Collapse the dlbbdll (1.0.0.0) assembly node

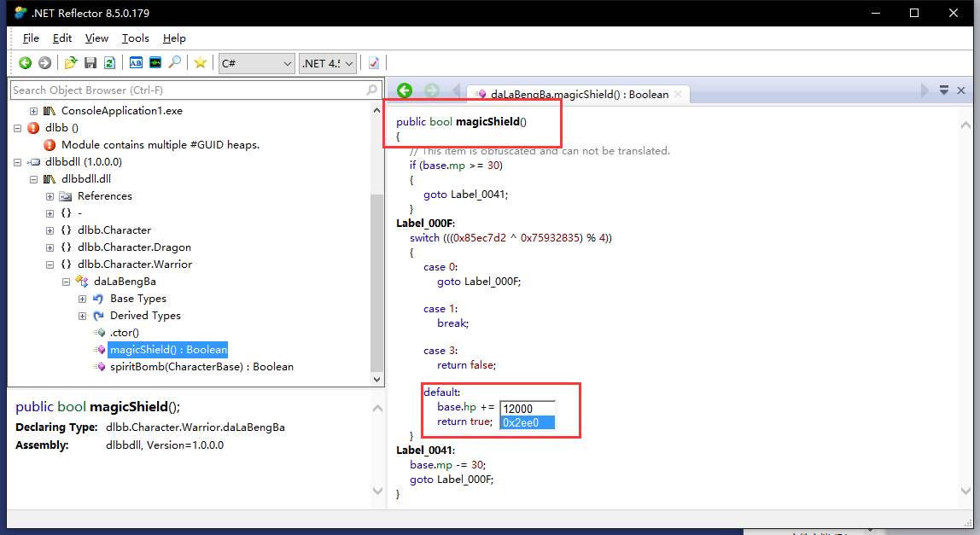tap(17, 162)
